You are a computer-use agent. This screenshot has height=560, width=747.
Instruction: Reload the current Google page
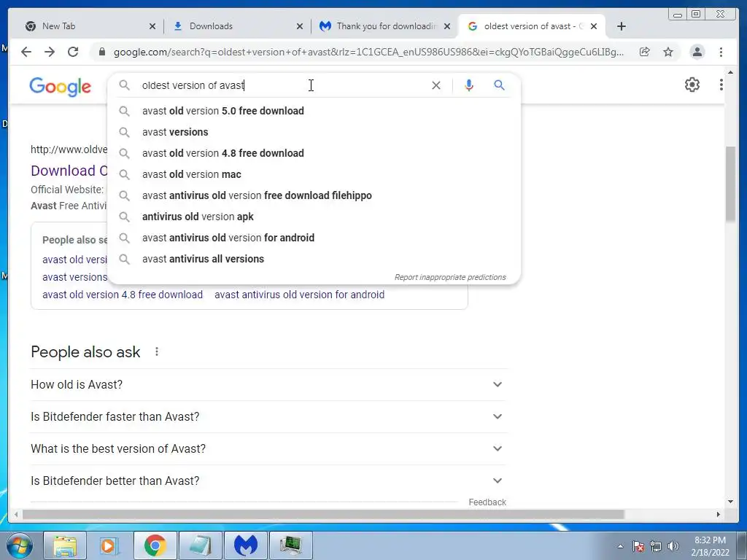pyautogui.click(x=73, y=52)
